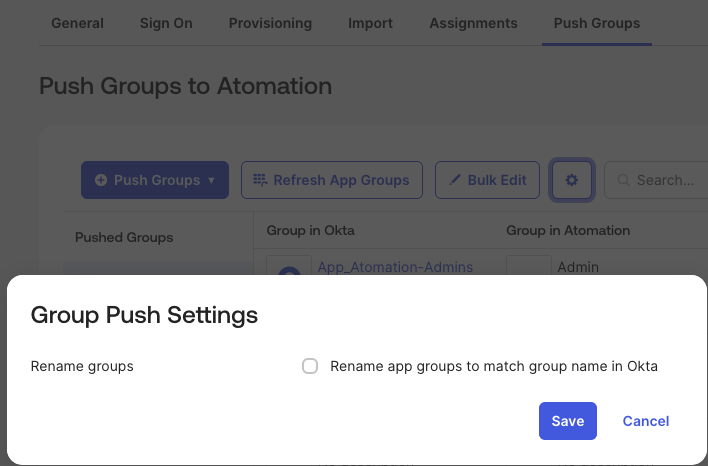Switch to the Provisioning tab
This screenshot has height=466, width=708.
pos(270,23)
